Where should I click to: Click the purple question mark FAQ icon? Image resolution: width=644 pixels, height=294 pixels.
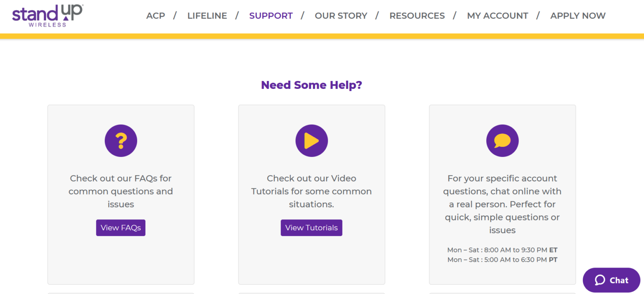pos(121,141)
